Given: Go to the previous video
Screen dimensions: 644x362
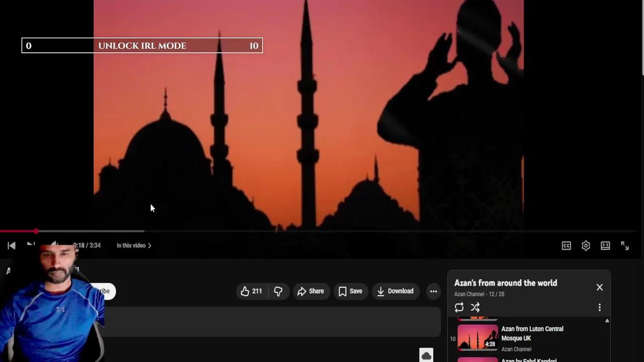Looking at the screenshot, I should click(x=11, y=245).
